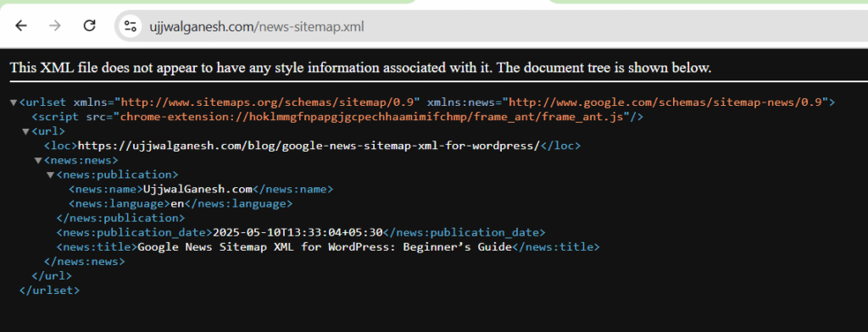Screen dimensions: 868x332
Task: Collapse the news:publication element node
Action: pos(50,174)
